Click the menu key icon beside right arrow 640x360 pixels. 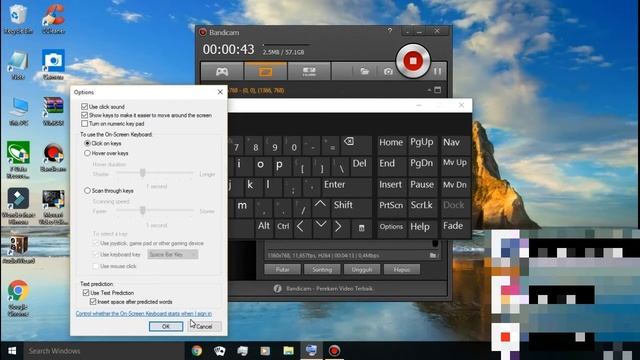(x=362, y=229)
